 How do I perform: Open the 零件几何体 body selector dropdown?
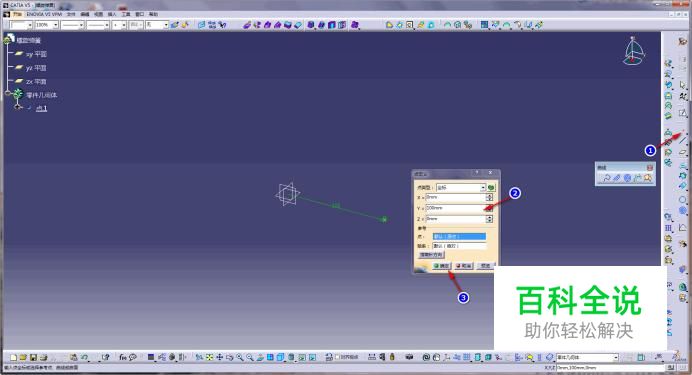pos(587,357)
